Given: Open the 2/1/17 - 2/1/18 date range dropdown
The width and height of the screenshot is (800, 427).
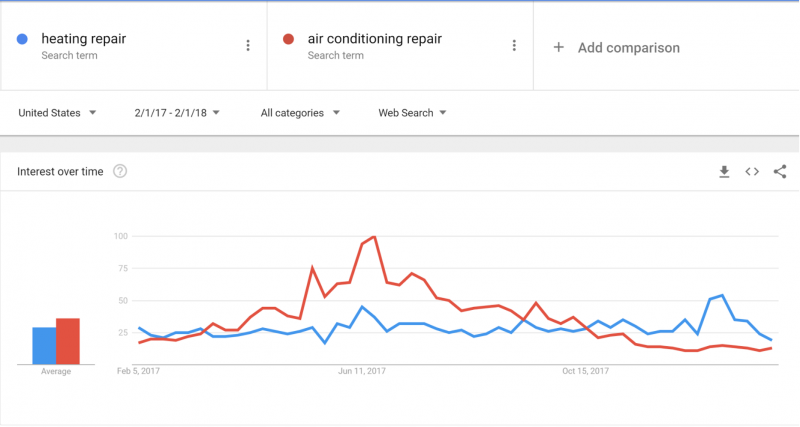Looking at the screenshot, I should click(x=177, y=113).
